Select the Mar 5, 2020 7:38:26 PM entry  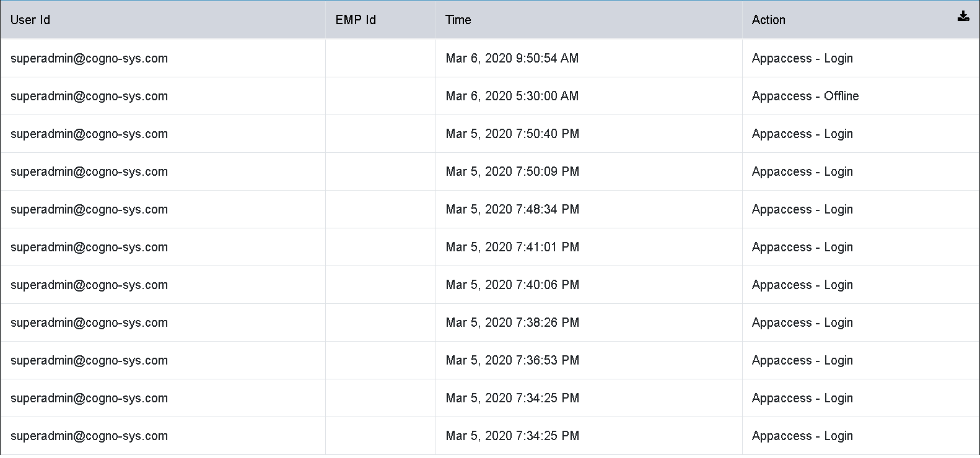[512, 322]
